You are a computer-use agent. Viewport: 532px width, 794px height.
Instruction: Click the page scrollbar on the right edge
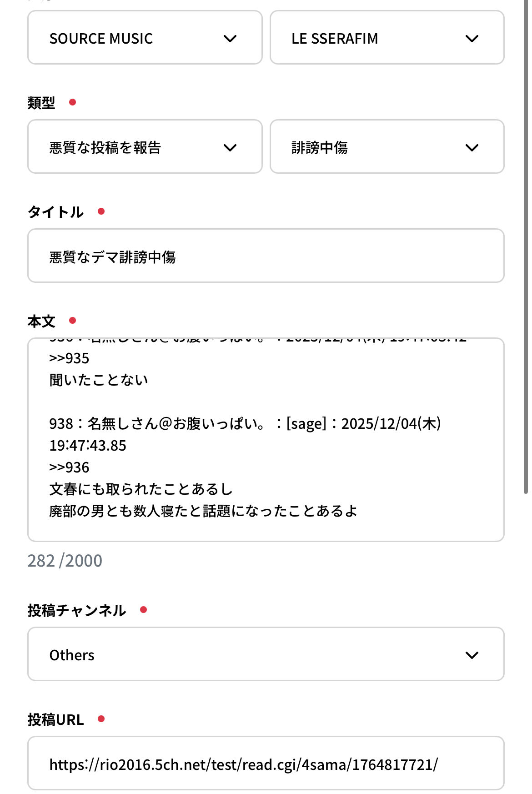click(526, 246)
